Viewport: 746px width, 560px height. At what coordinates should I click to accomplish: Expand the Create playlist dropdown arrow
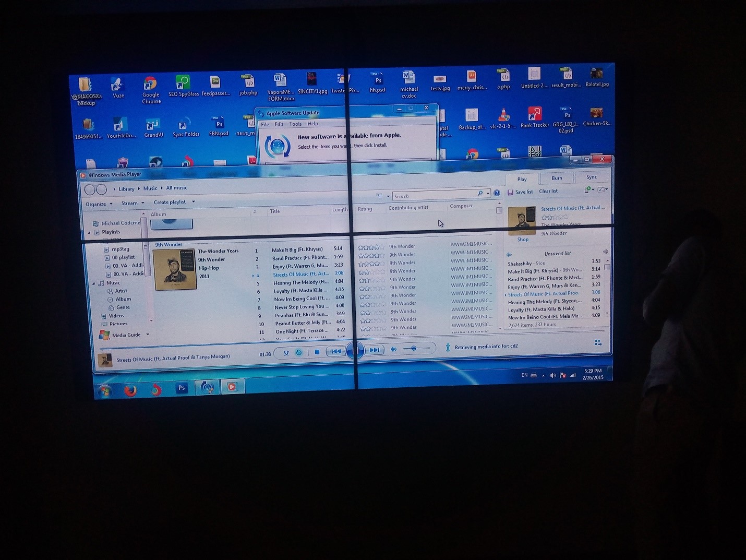193,201
